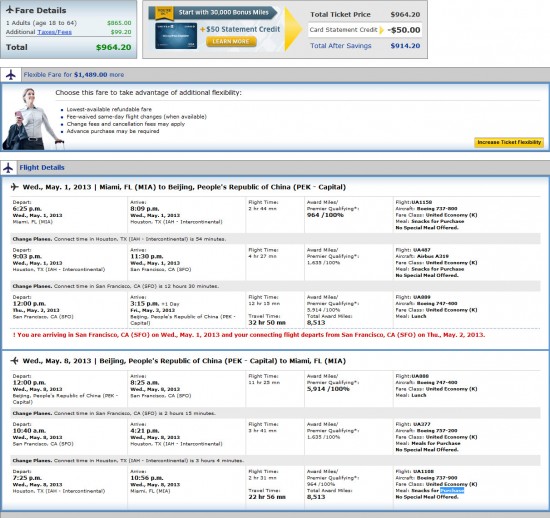Click the $50 Statement Credit text

click(243, 29)
